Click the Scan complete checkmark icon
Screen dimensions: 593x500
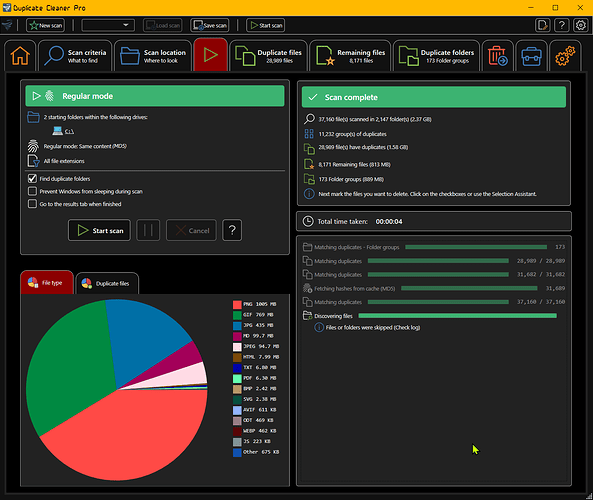(x=313, y=97)
